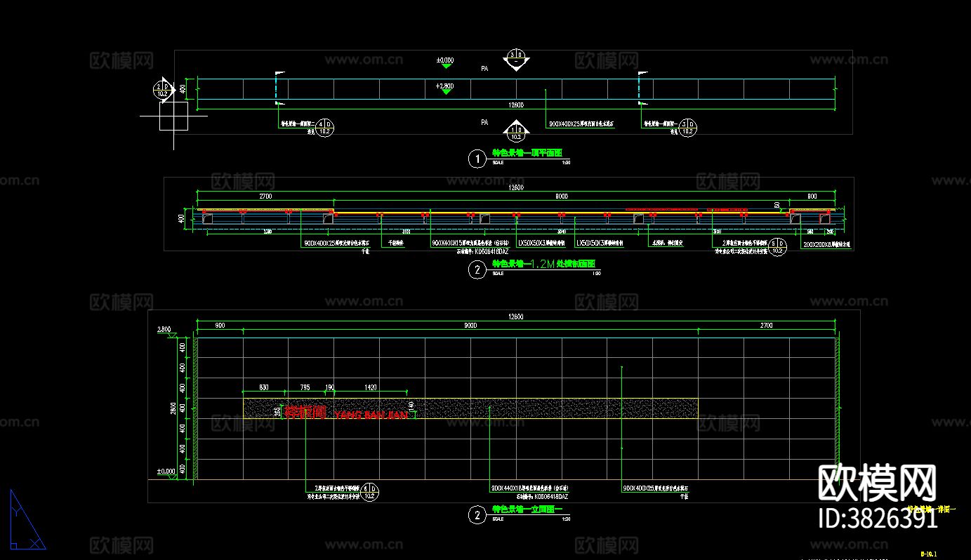The width and height of the screenshot is (971, 560).
Task: Select the 900X400X25 stone note in the top plan
Action: (x=582, y=124)
